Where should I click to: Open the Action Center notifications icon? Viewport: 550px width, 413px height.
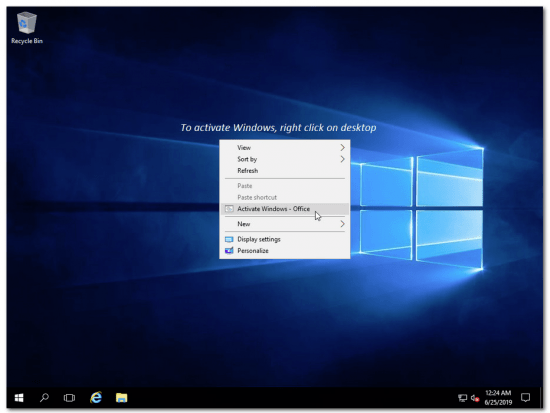click(x=525, y=398)
